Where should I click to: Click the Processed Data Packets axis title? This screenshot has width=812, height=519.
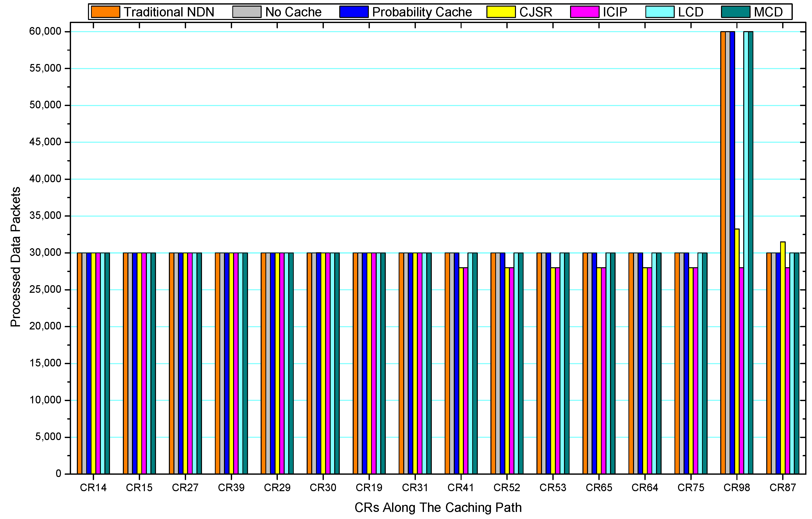(x=15, y=256)
